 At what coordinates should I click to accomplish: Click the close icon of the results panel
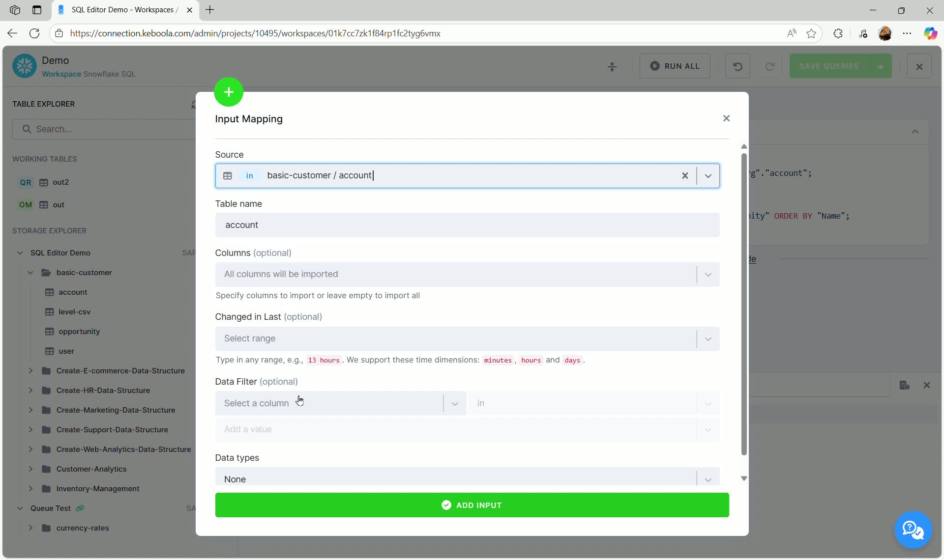click(927, 385)
